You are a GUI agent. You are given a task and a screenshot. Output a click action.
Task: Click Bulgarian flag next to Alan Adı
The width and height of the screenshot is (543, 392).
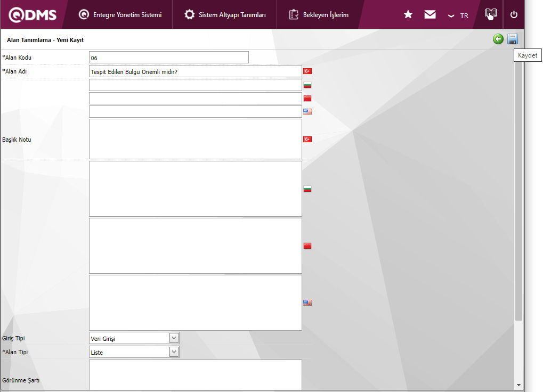click(x=307, y=85)
